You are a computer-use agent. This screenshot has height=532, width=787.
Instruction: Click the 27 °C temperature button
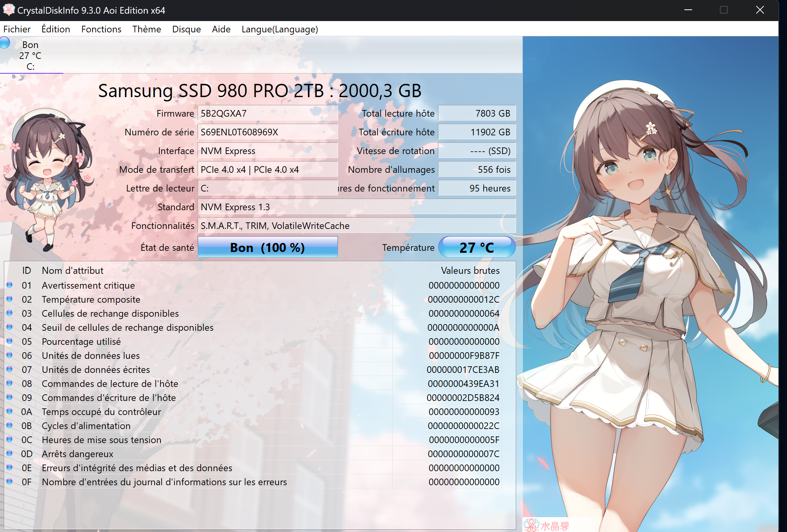point(476,247)
